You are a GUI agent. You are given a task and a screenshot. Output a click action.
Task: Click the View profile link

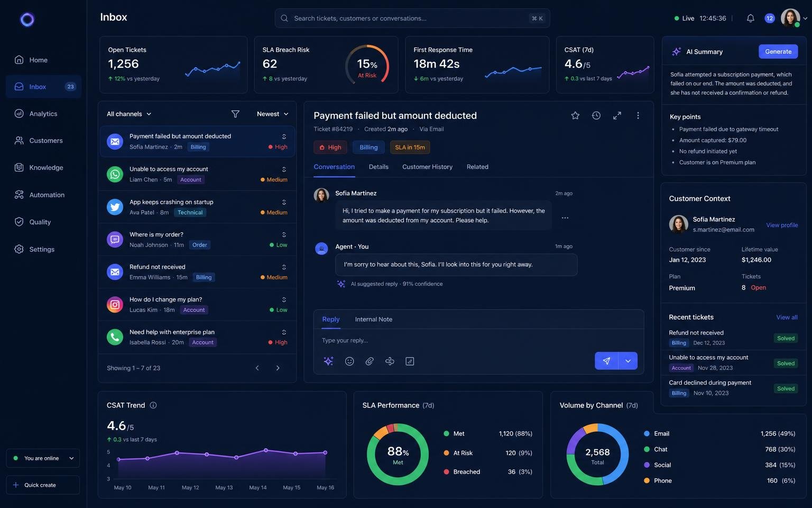pyautogui.click(x=782, y=225)
